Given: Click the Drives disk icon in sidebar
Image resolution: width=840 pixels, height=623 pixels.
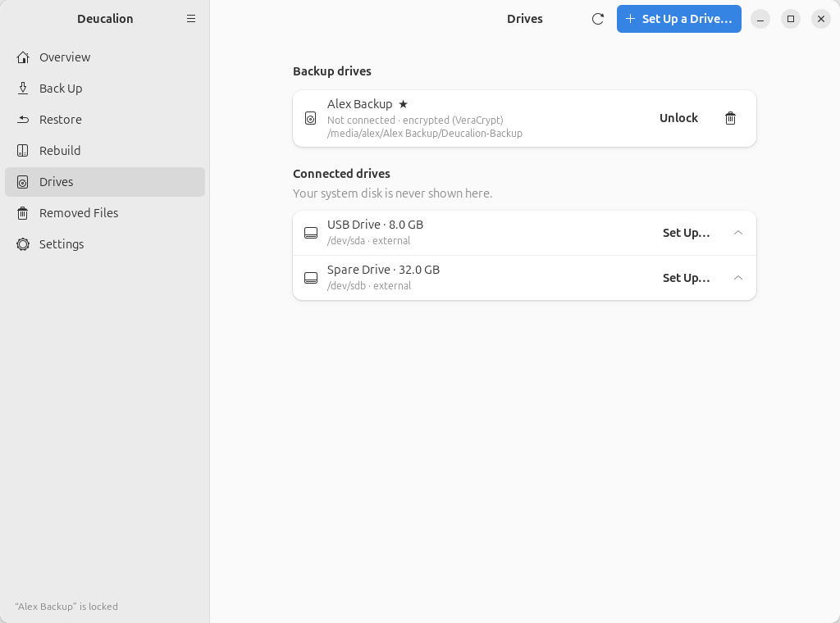Looking at the screenshot, I should [22, 182].
